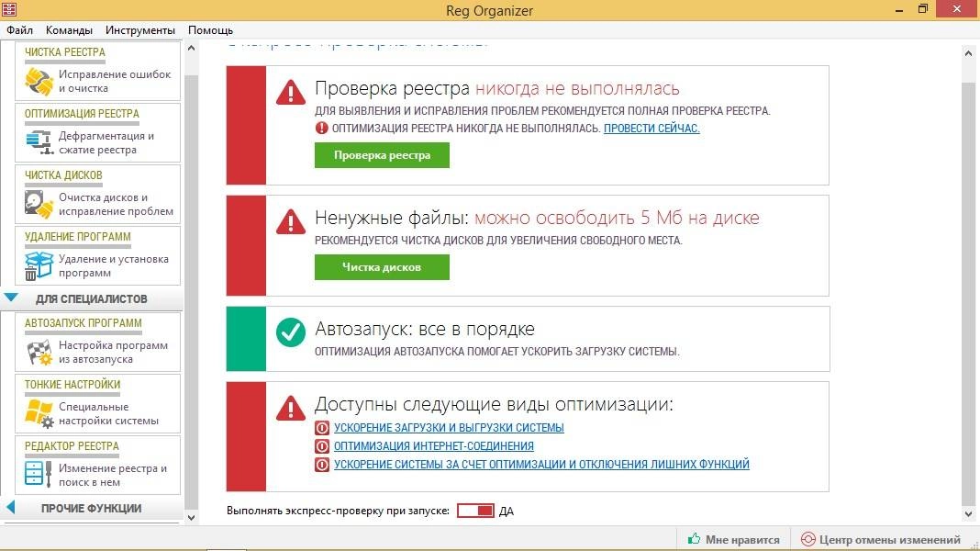Image resolution: width=980 pixels, height=551 pixels.
Task: Click the fine tweaks Windows flag icon
Action: (x=39, y=413)
